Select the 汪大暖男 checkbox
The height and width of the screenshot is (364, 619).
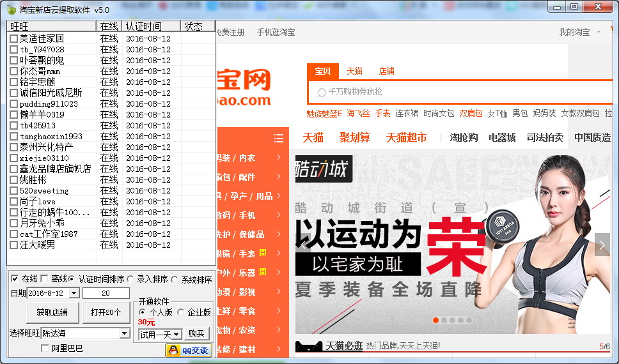coord(14,245)
